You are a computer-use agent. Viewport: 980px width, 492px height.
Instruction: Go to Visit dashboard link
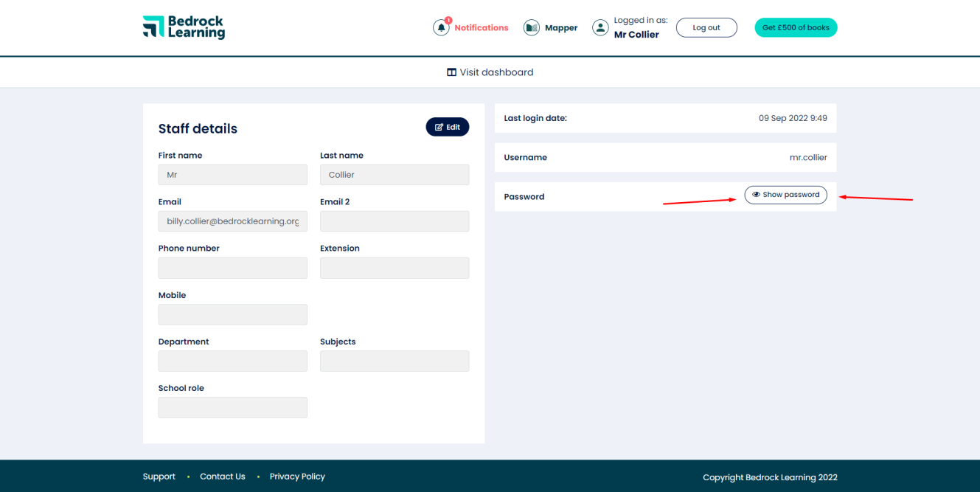pyautogui.click(x=496, y=72)
